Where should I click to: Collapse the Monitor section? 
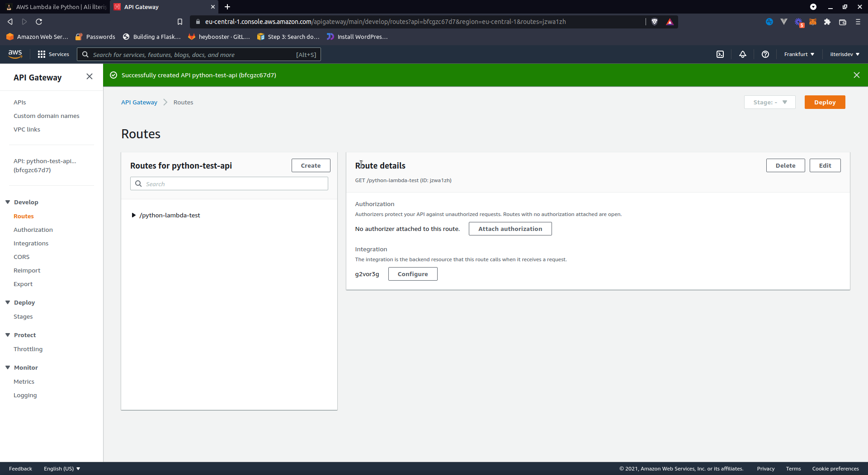tap(8, 367)
